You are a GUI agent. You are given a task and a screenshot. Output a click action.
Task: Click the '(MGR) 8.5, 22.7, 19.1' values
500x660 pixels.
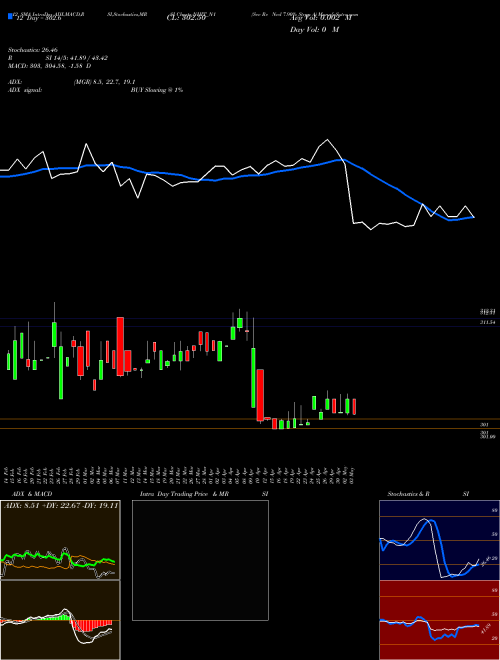(x=104, y=82)
